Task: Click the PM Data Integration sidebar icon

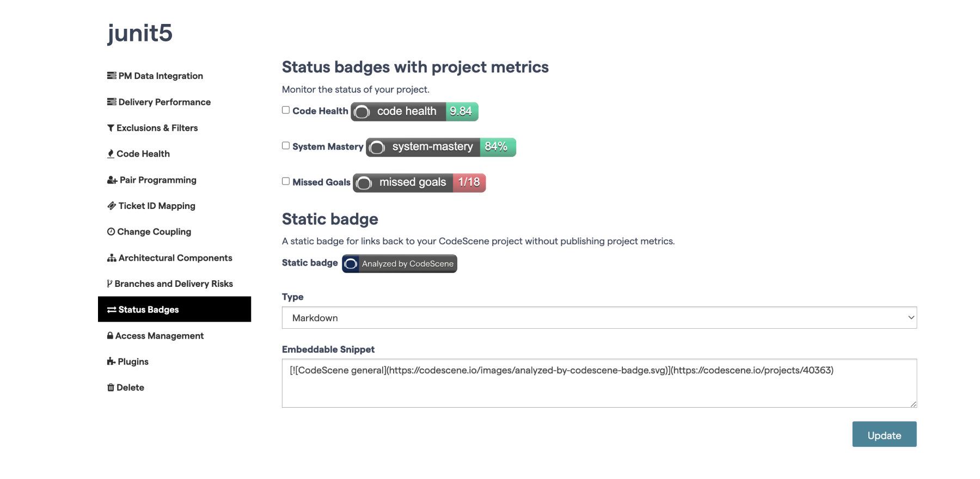Action: point(111,76)
